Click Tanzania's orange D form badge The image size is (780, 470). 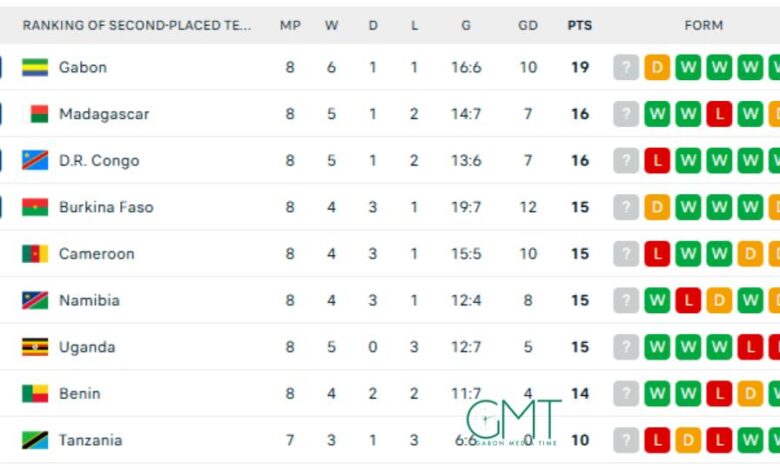click(688, 440)
